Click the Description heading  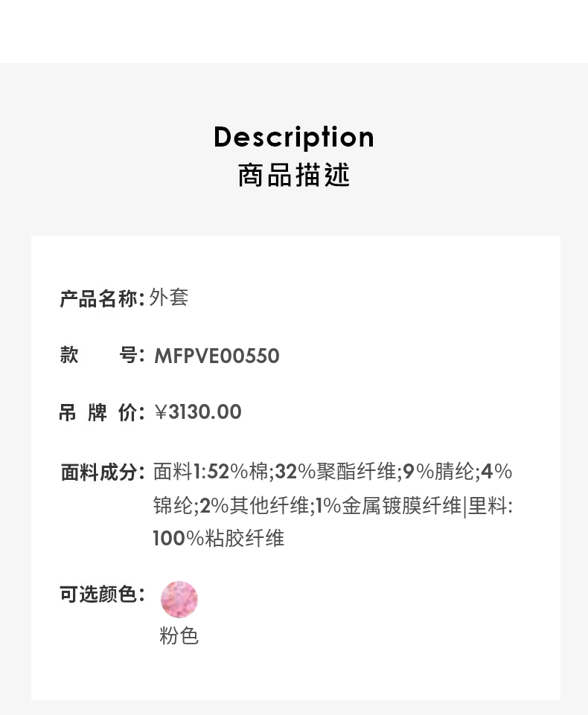pos(294,137)
